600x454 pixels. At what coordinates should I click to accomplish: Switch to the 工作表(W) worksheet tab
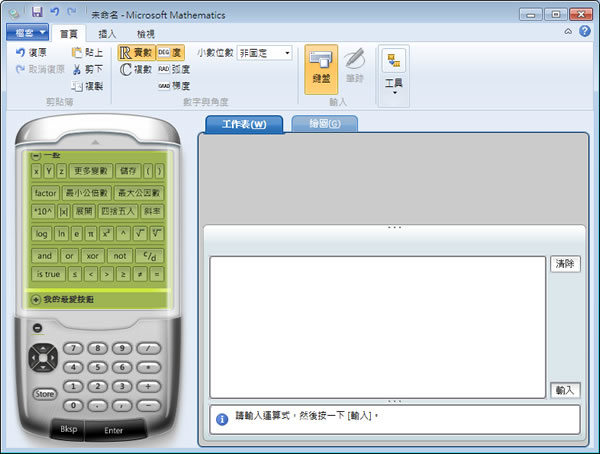click(x=245, y=124)
